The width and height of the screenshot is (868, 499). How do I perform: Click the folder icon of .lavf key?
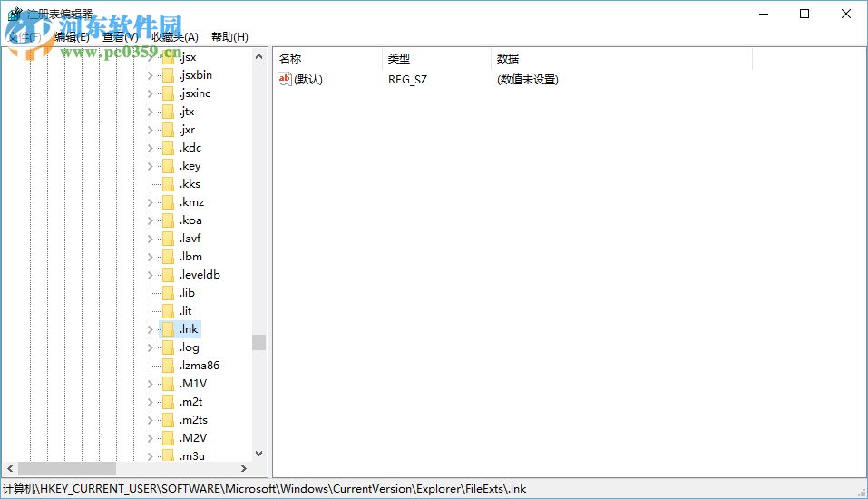[169, 239]
